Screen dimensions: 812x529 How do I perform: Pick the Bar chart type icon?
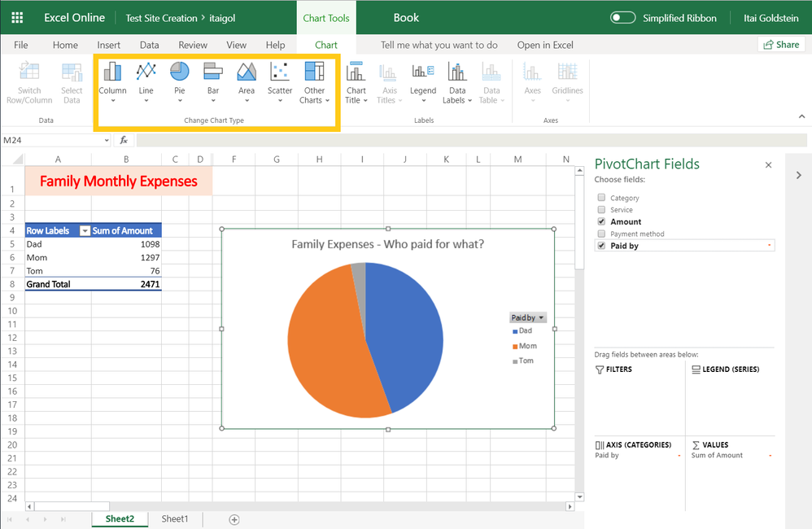212,73
